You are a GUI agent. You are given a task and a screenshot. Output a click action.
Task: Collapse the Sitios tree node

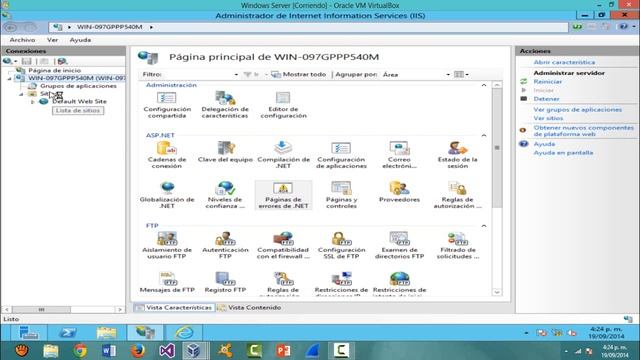pos(21,94)
